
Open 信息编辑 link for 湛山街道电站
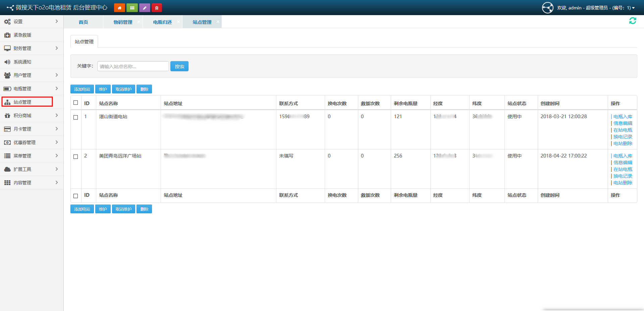click(x=623, y=123)
